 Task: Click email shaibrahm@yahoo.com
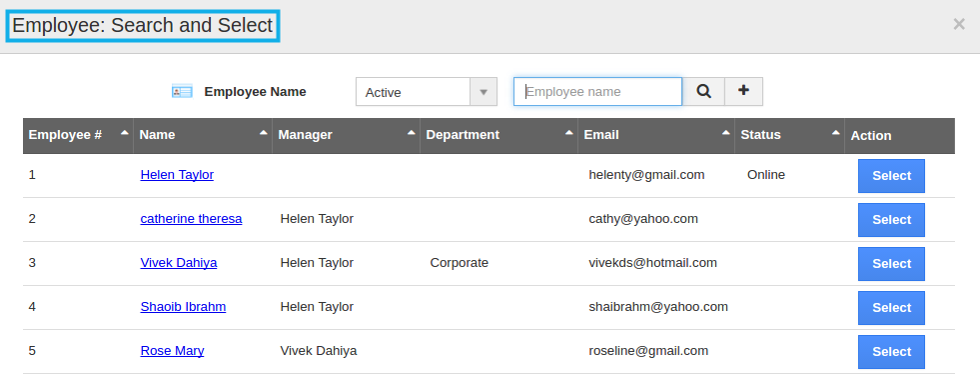[x=658, y=307]
